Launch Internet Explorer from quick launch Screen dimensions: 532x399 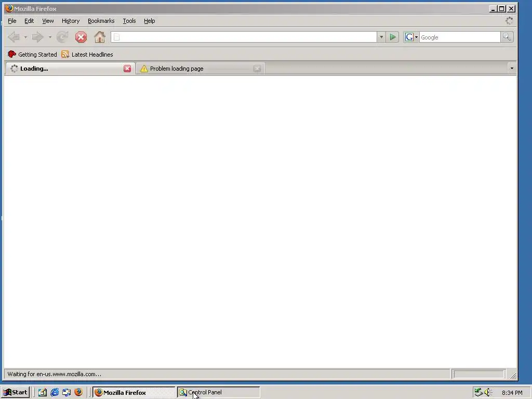(x=54, y=392)
